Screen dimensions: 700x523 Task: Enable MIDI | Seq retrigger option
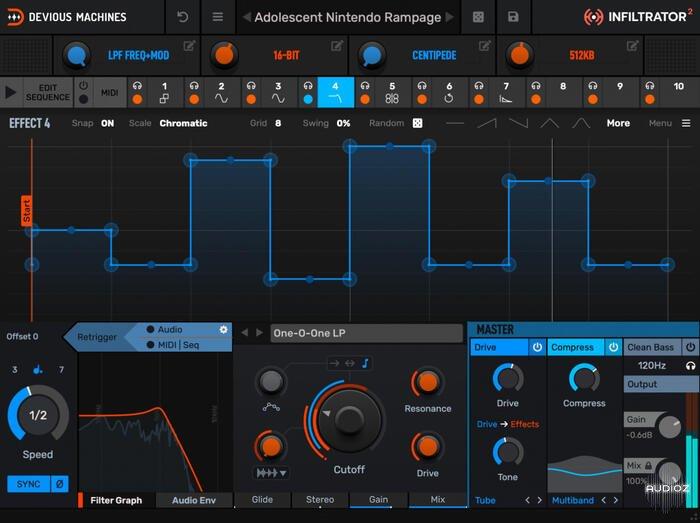[x=173, y=345]
